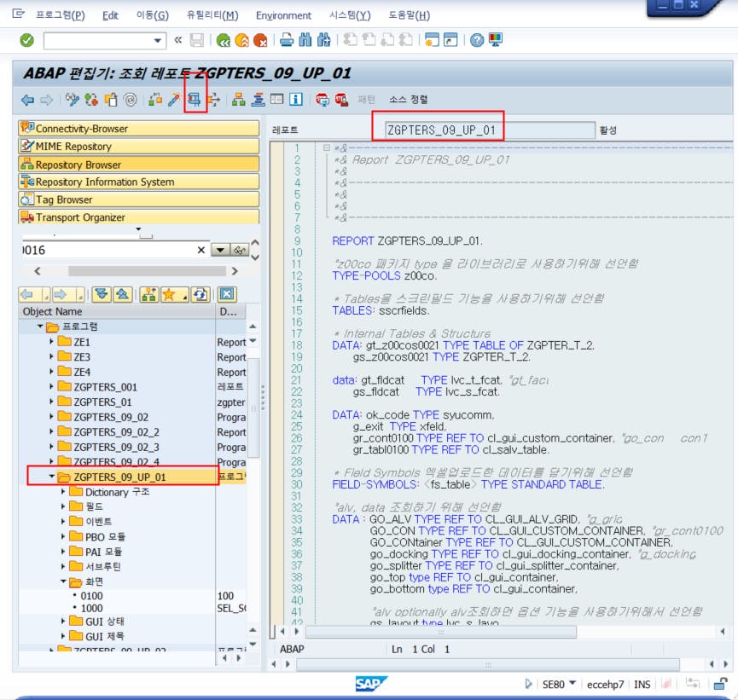This screenshot has height=700, width=738.
Task: Run syntax Check icon
Action: pyautogui.click(x=155, y=100)
